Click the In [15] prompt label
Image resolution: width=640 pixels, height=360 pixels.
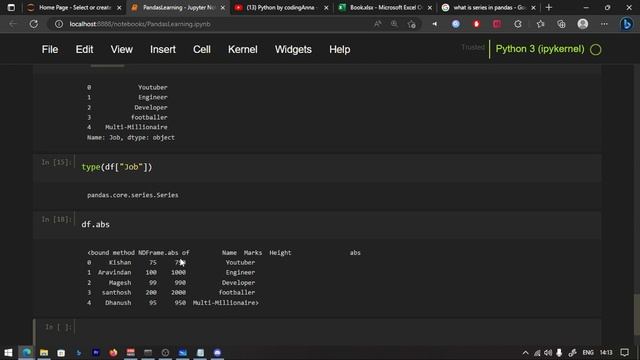click(56, 162)
